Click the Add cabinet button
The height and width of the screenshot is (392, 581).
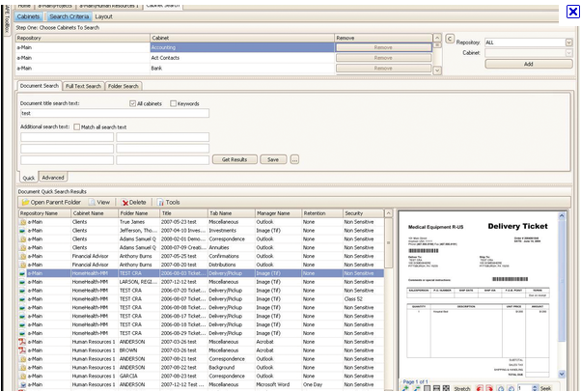click(527, 64)
